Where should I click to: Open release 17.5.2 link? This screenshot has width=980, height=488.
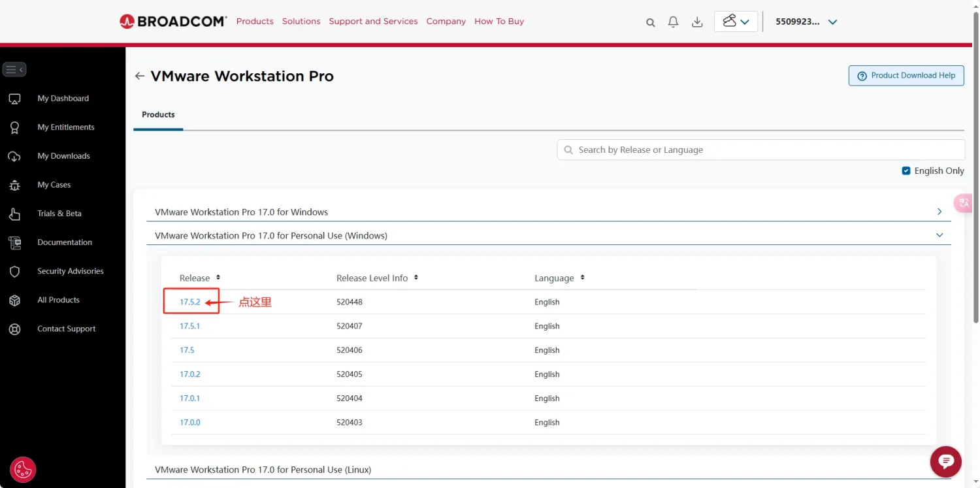pos(190,302)
